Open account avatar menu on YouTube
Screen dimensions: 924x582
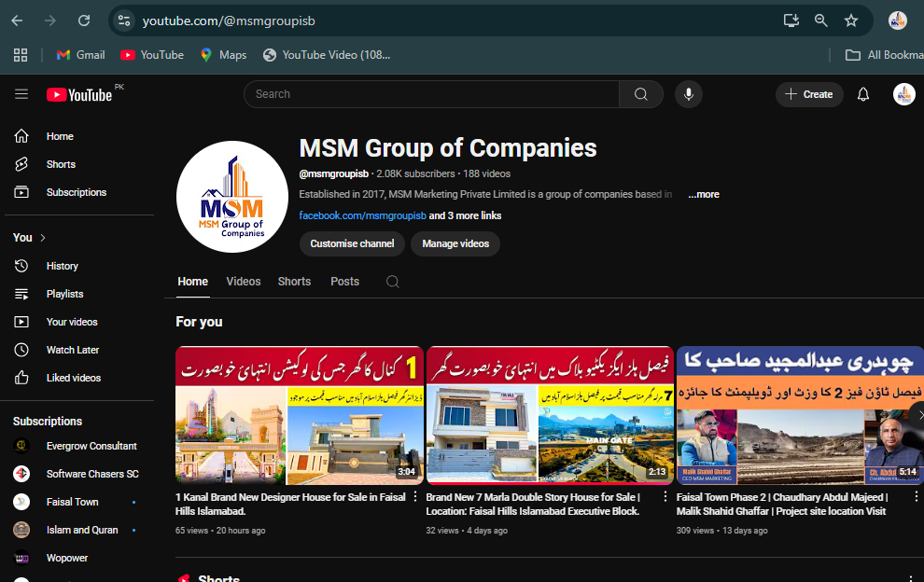coord(903,94)
